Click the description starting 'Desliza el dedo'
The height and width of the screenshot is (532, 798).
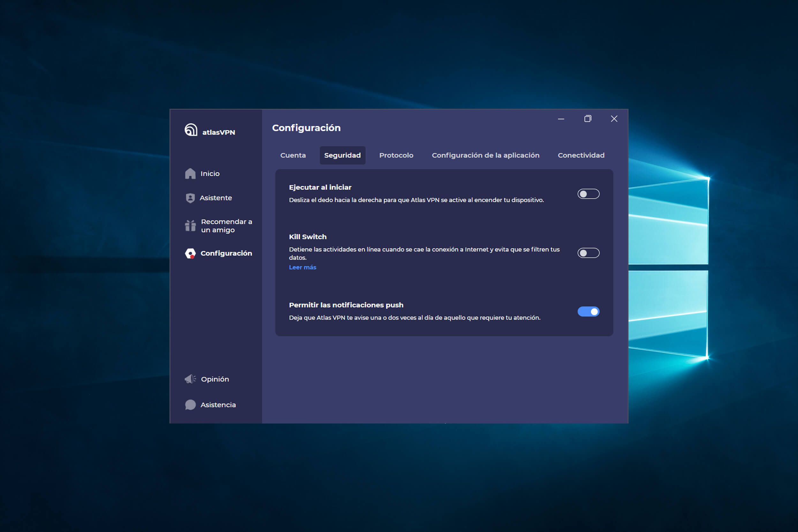[416, 200]
